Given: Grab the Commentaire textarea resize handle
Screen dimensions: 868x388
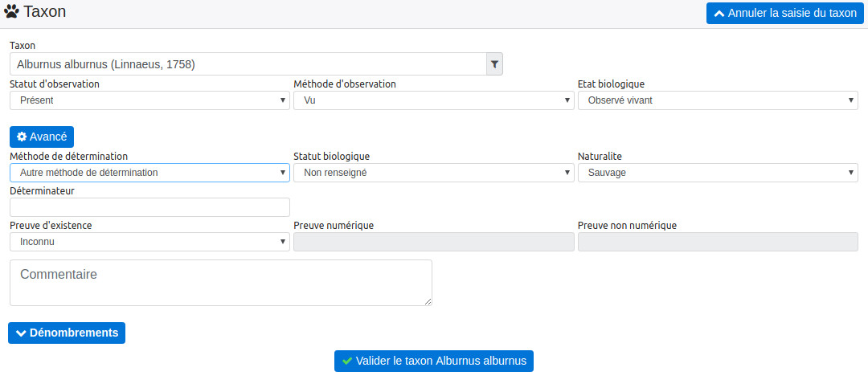Looking at the screenshot, I should click(428, 302).
